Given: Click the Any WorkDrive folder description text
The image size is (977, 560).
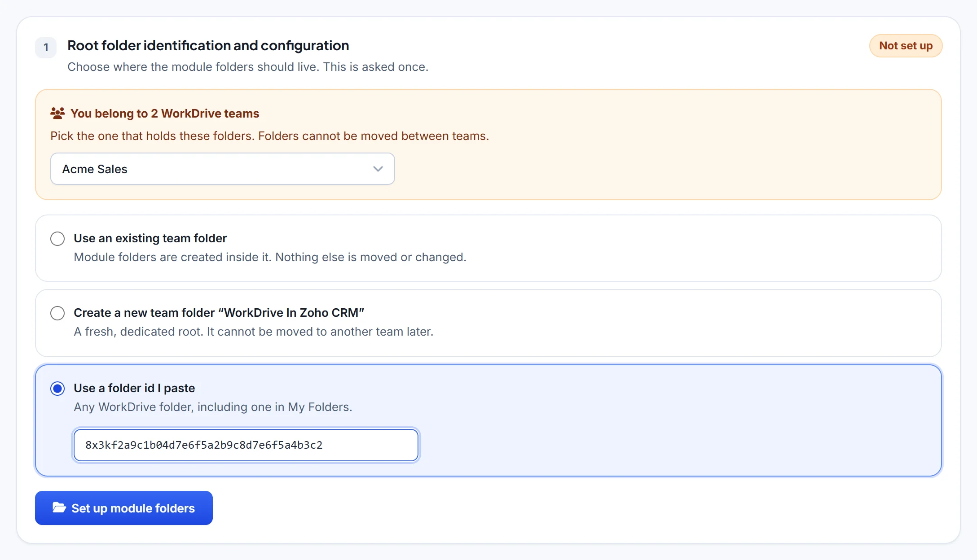Looking at the screenshot, I should 213,407.
